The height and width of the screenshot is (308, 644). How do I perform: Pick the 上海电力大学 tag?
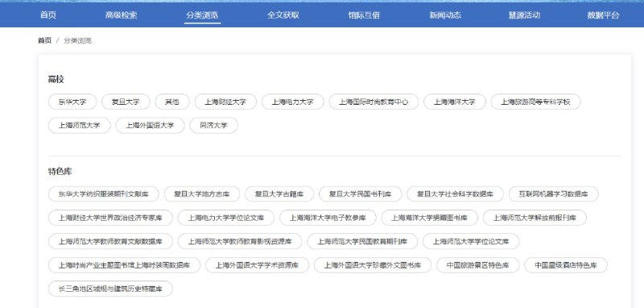293,102
